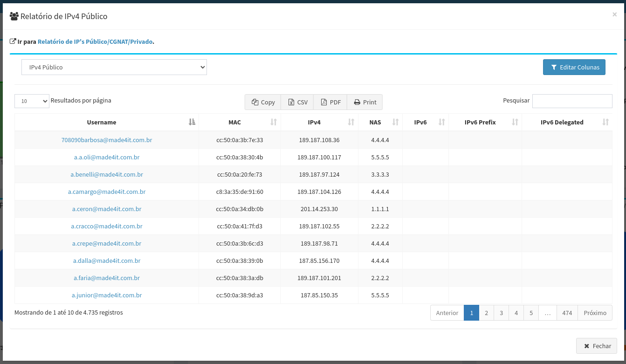Click the external link icon before Ir para
The width and height of the screenshot is (626, 364).
click(13, 41)
